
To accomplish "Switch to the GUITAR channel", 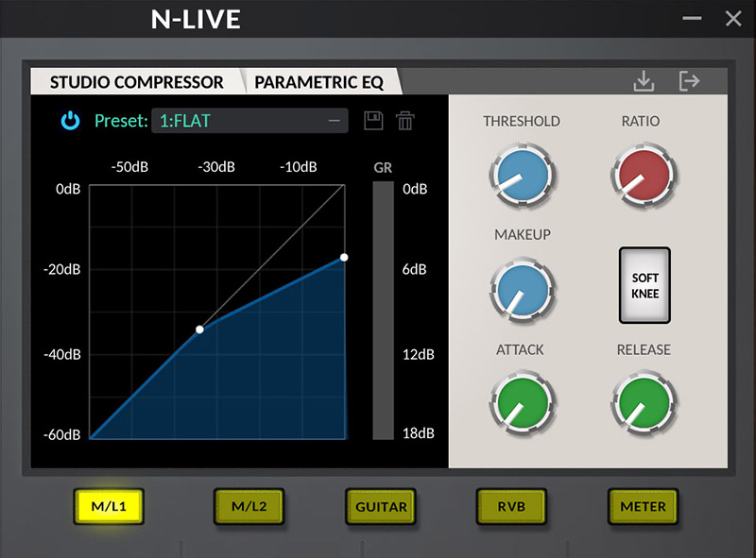I will (x=381, y=506).
